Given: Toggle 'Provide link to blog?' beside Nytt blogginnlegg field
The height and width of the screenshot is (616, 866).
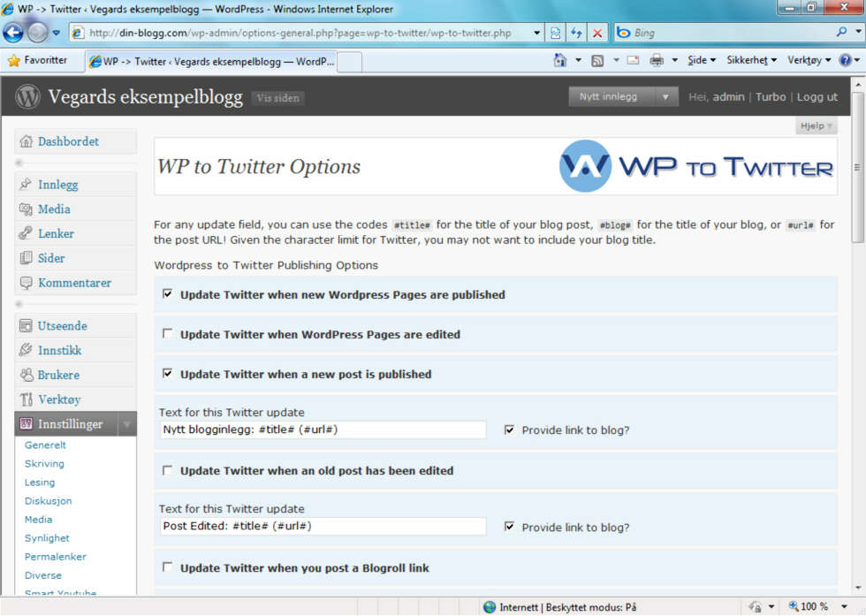Looking at the screenshot, I should point(509,430).
